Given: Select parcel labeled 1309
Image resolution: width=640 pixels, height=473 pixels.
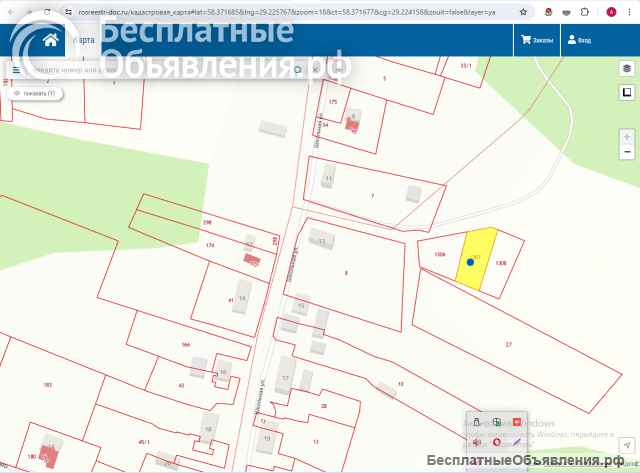Looking at the screenshot, I should click(440, 254).
